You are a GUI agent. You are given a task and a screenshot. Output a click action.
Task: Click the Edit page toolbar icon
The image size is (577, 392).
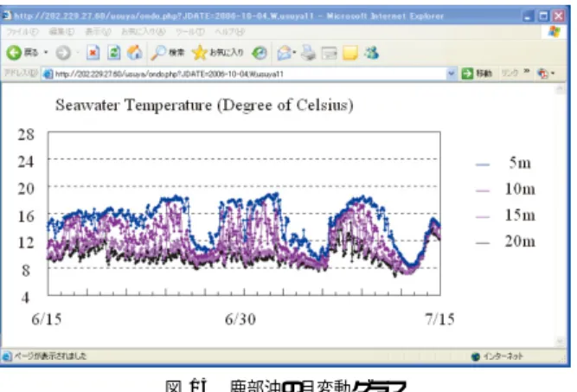click(x=329, y=54)
